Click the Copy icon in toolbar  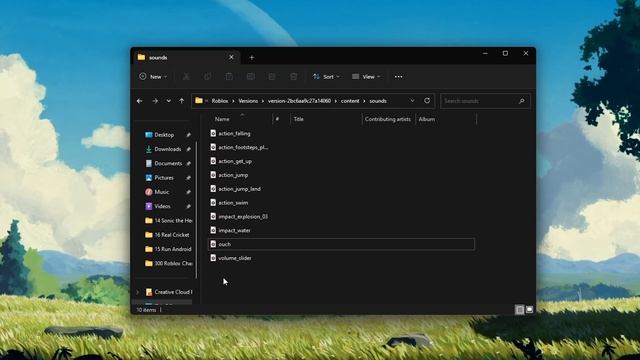(207, 77)
